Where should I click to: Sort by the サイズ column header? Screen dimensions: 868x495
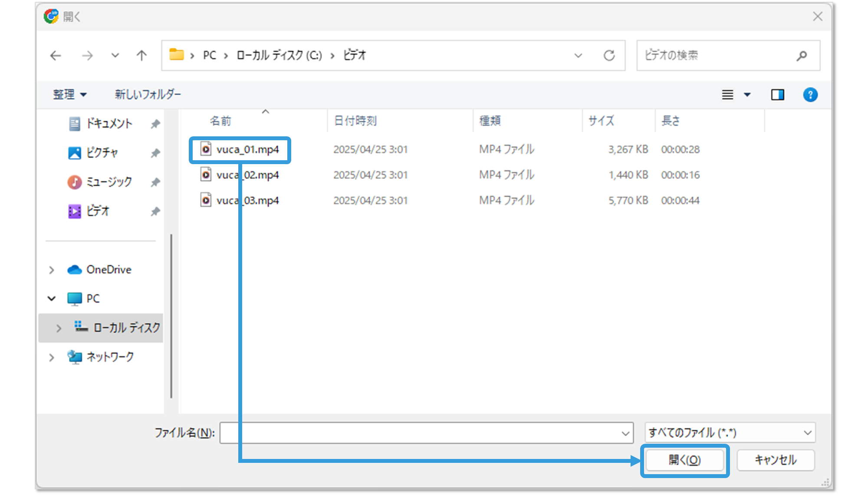pyautogui.click(x=602, y=121)
